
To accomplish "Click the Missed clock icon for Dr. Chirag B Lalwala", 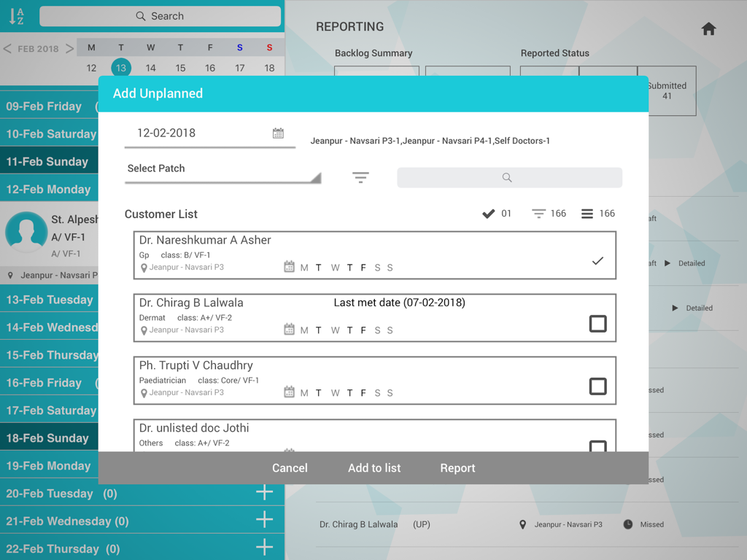I will pyautogui.click(x=627, y=524).
